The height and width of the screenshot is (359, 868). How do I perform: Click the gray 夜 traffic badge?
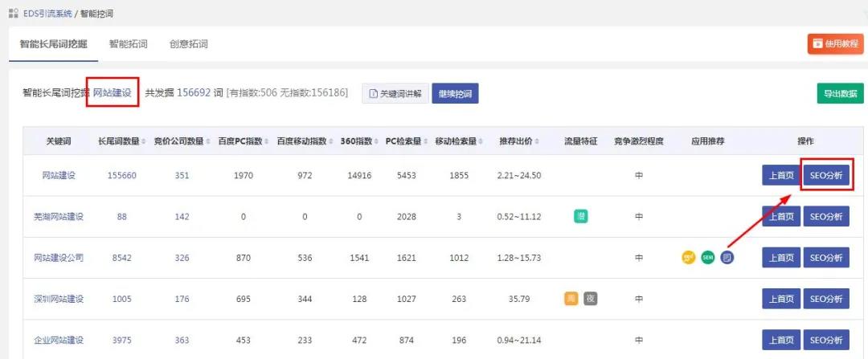click(591, 299)
